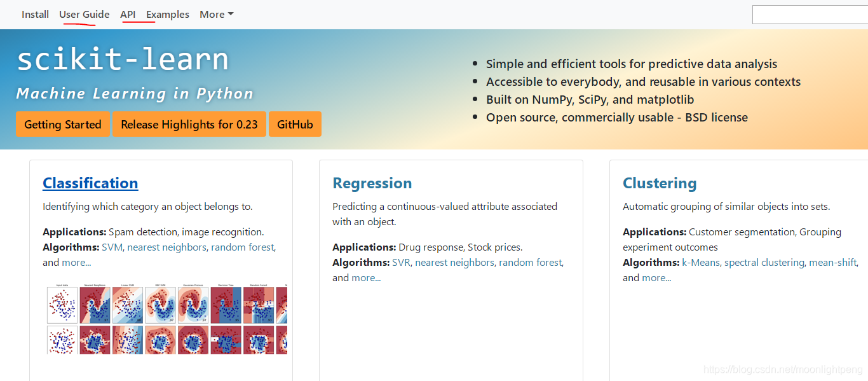The image size is (868, 381).
Task: Click 'Built on NumPy, SciPy, and matplotlib' text
Action: [x=590, y=99]
